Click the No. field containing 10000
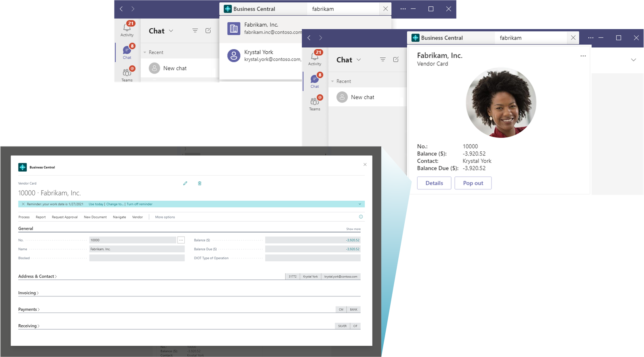The image size is (644, 357). 133,240
